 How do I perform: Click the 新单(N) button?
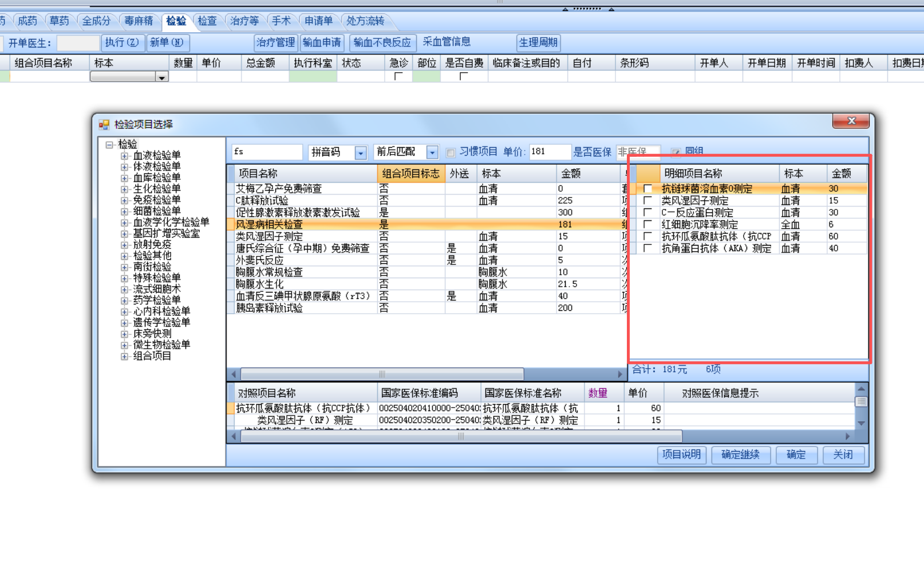click(167, 43)
